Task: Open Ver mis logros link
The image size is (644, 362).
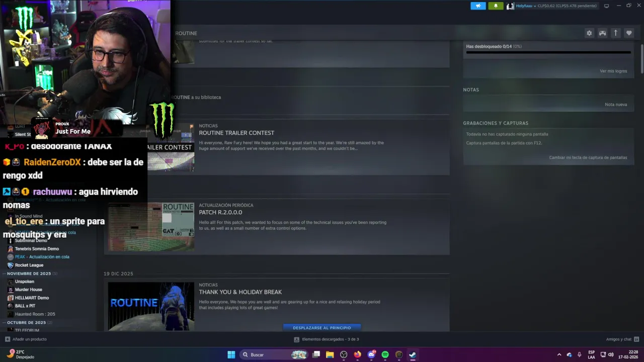Action: point(613,71)
